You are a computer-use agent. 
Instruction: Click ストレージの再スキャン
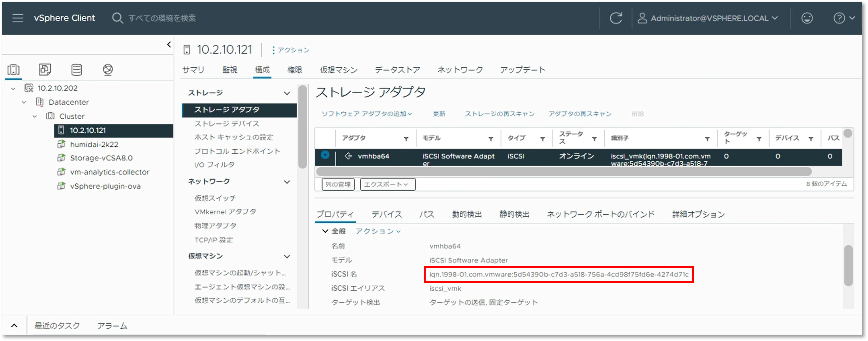point(499,114)
